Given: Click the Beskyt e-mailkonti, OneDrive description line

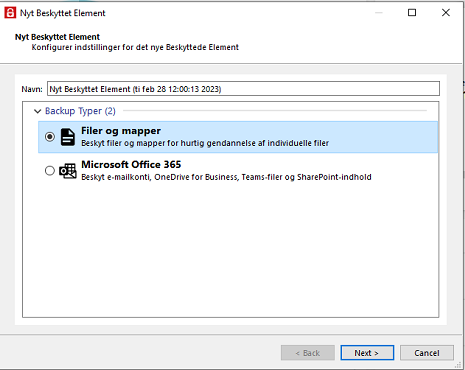Looking at the screenshot, I should point(226,177).
